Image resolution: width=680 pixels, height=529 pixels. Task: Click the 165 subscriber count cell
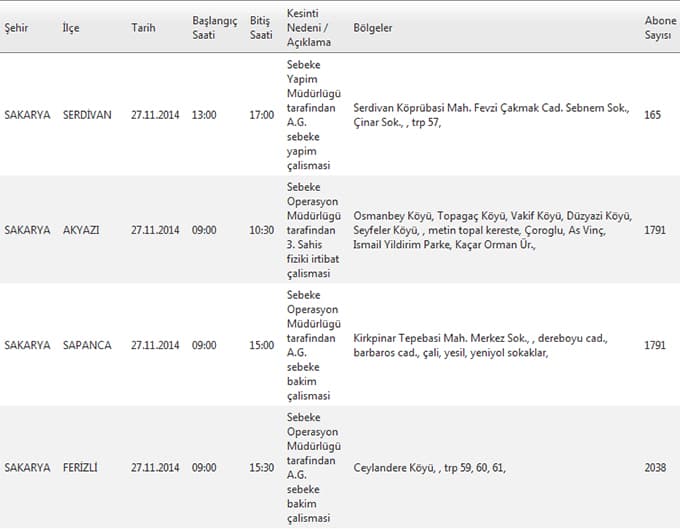pyautogui.click(x=652, y=115)
